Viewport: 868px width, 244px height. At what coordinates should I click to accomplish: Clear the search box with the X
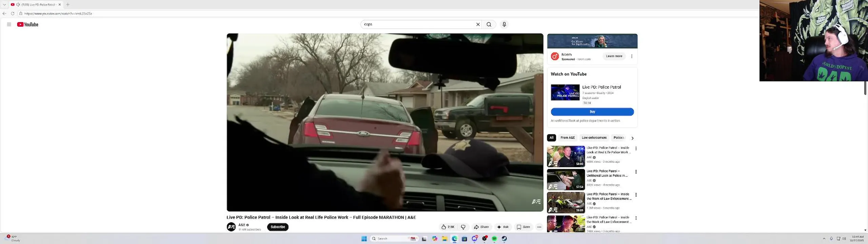click(478, 24)
